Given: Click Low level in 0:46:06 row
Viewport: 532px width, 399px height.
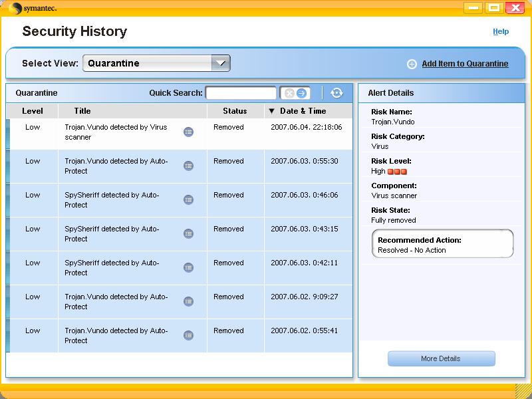Looking at the screenshot, I should (33, 195).
